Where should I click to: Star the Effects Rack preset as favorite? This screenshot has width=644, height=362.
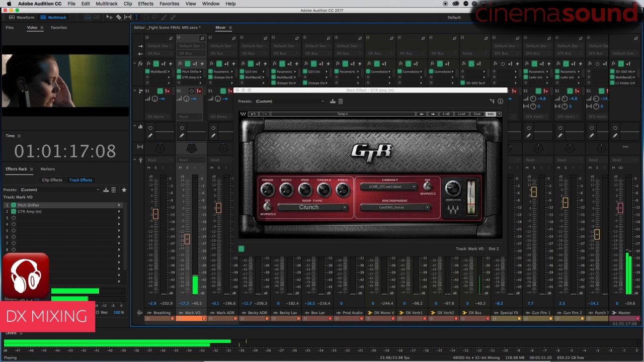click(x=124, y=190)
